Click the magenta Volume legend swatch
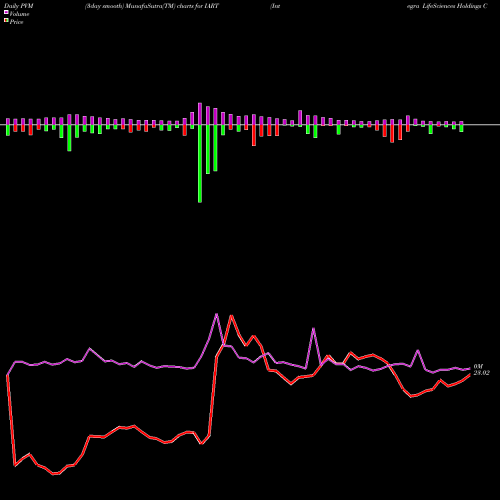 click(x=6, y=12)
